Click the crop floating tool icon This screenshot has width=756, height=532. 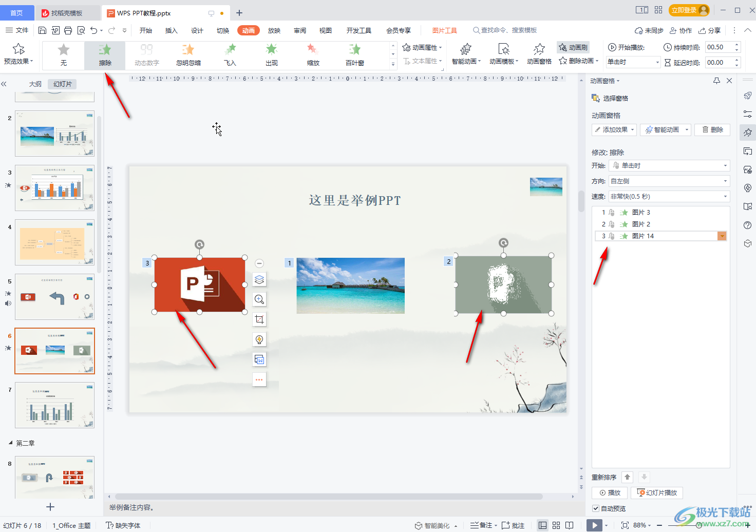[259, 319]
